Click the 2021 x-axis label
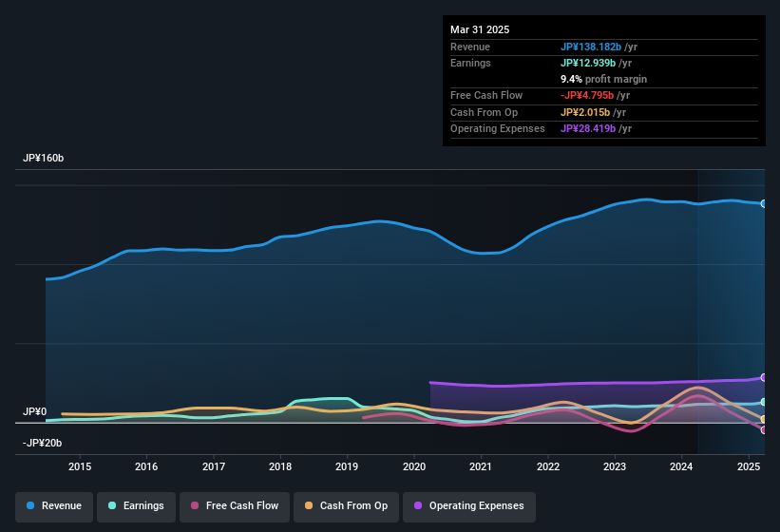 tap(481, 466)
